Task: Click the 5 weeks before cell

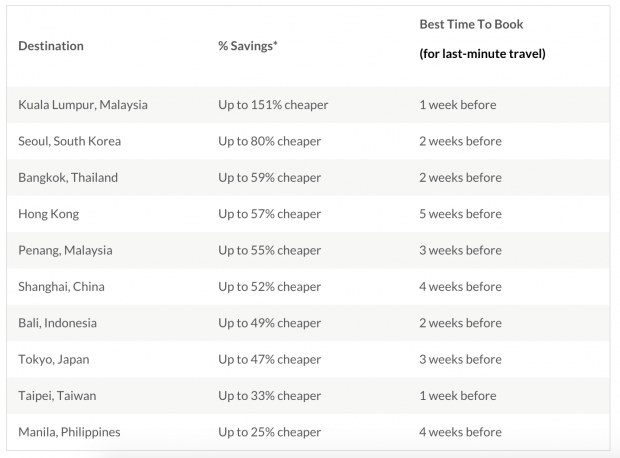Action: pos(461,214)
